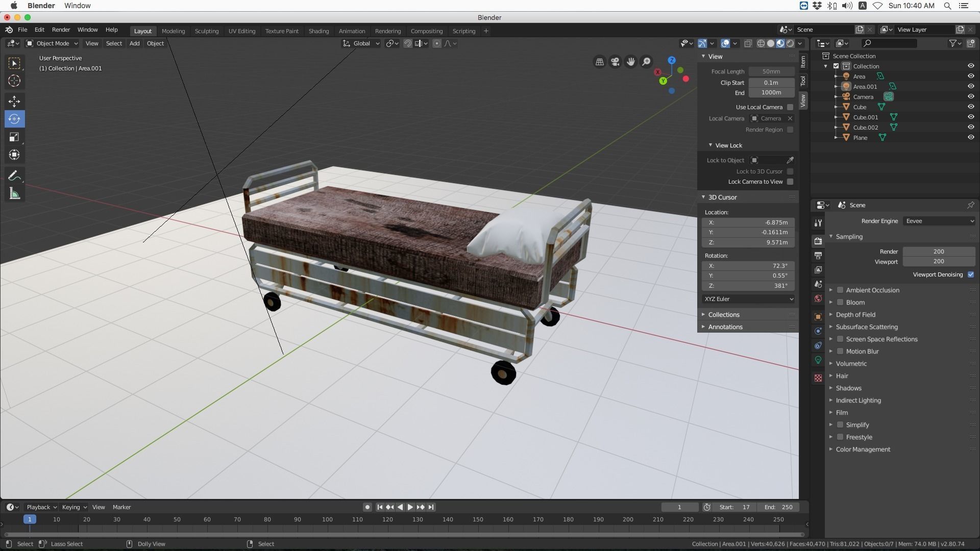Select the Rotate tool

(14, 119)
